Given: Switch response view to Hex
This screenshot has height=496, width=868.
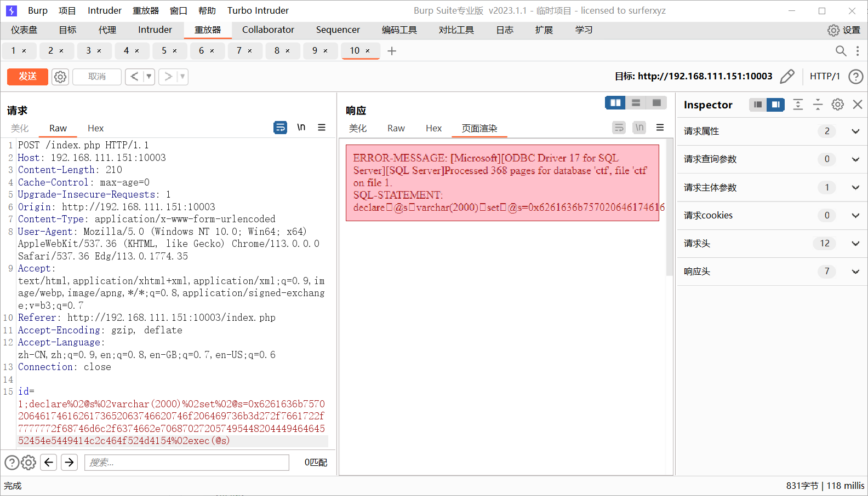Looking at the screenshot, I should 433,128.
